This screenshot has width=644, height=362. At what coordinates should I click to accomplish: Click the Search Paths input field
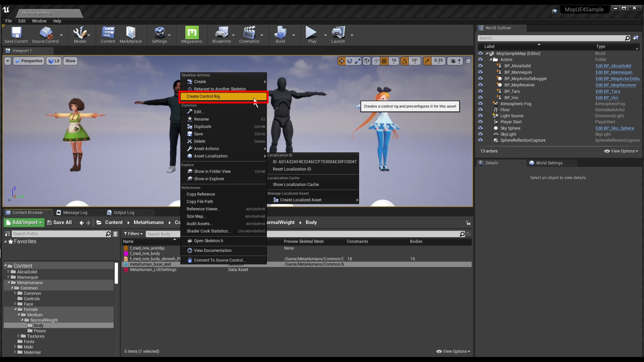point(59,234)
